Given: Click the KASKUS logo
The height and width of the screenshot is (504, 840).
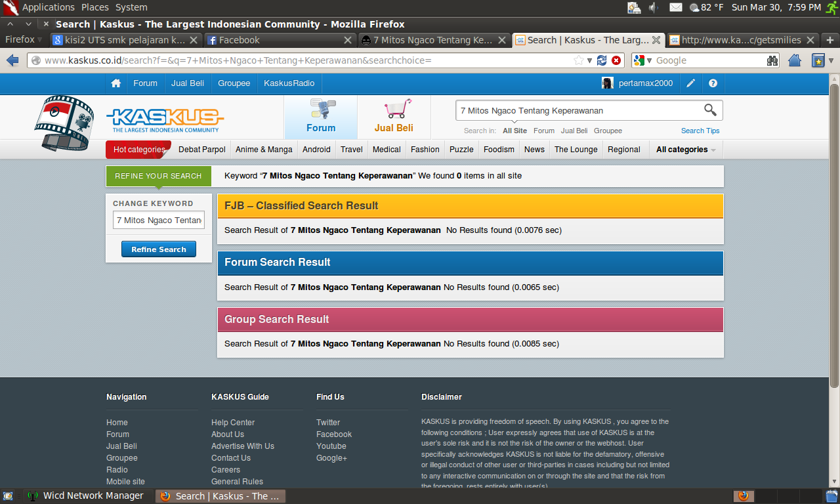Looking at the screenshot, I should pyautogui.click(x=165, y=120).
